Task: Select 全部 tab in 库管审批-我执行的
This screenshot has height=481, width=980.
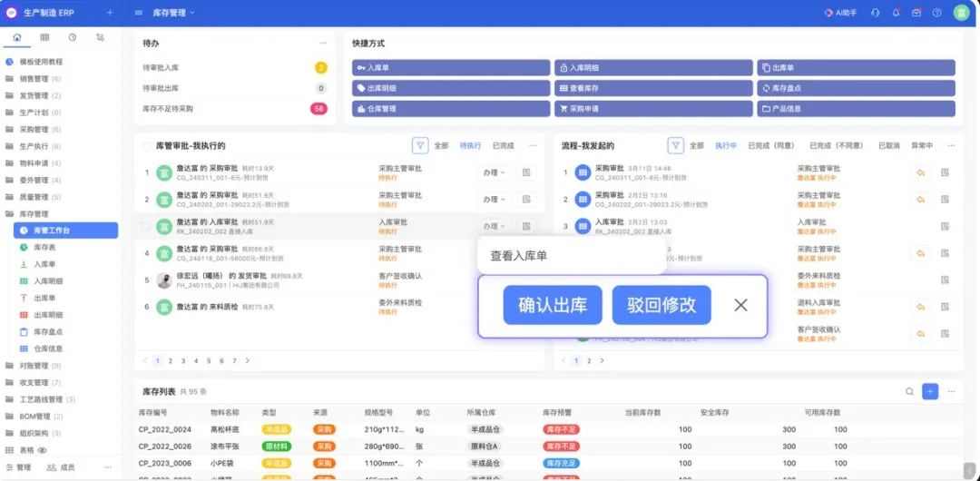Action: [x=441, y=146]
